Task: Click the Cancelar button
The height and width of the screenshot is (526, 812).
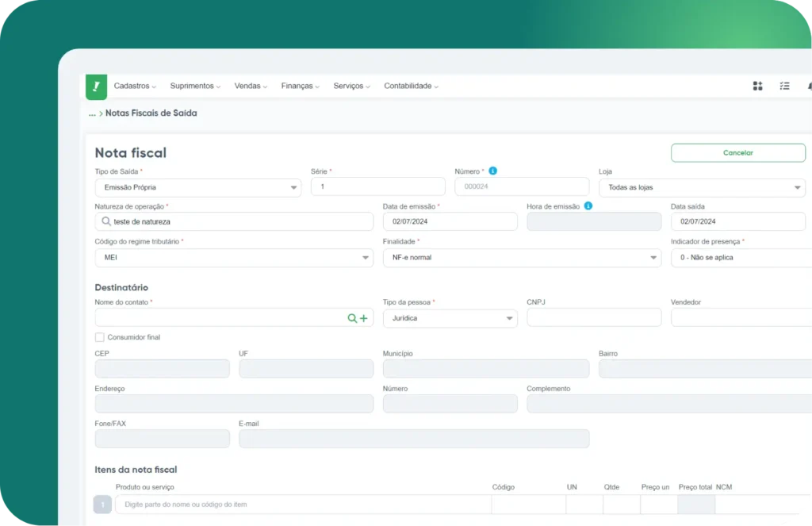Action: pyautogui.click(x=737, y=153)
